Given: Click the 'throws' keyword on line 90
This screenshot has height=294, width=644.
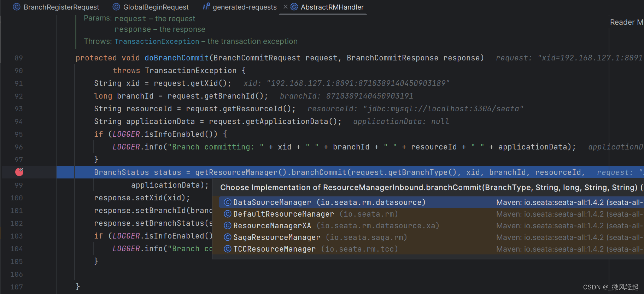Looking at the screenshot, I should click(126, 71).
